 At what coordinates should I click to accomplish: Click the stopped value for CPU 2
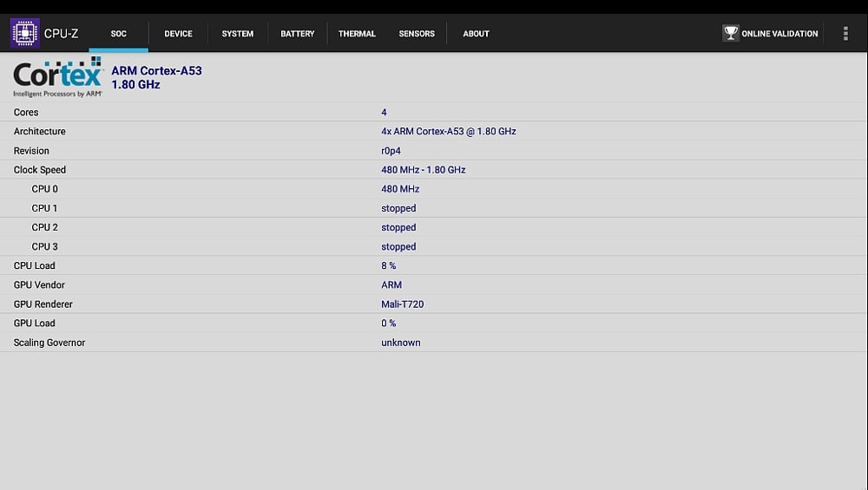click(398, 228)
